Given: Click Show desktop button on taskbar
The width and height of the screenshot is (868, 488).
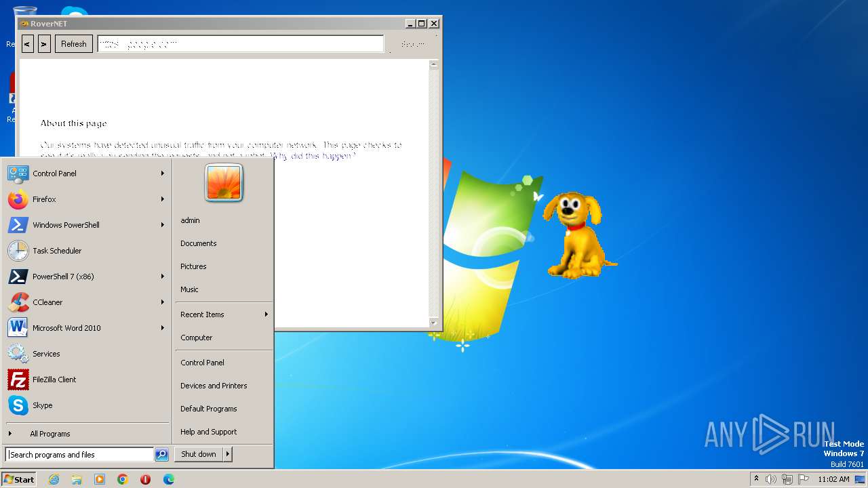Looking at the screenshot, I should click(860, 479).
